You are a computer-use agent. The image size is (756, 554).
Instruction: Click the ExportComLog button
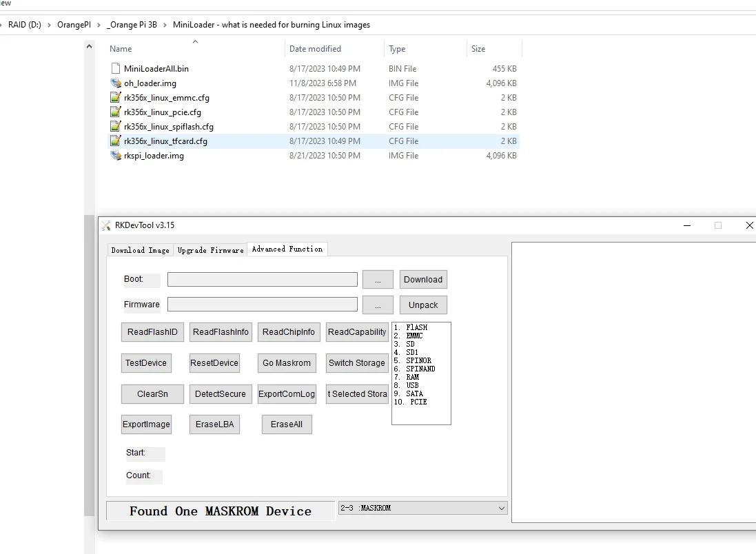pos(287,394)
